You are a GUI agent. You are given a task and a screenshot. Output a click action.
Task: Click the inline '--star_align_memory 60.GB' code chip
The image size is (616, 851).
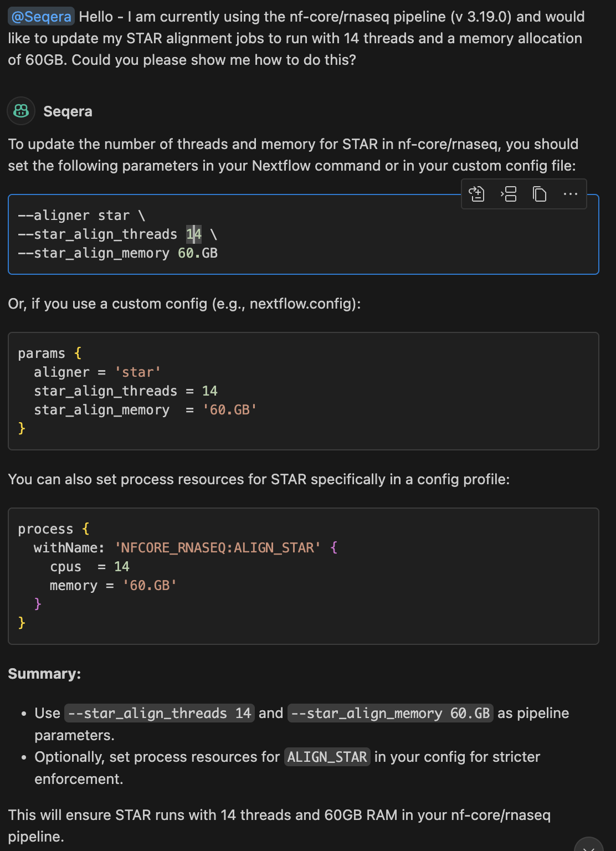point(390,713)
